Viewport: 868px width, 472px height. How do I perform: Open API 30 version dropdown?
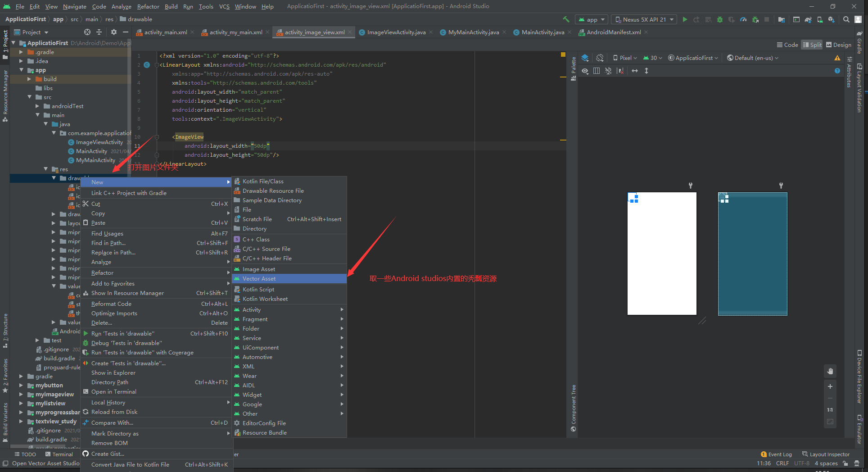[653, 58]
